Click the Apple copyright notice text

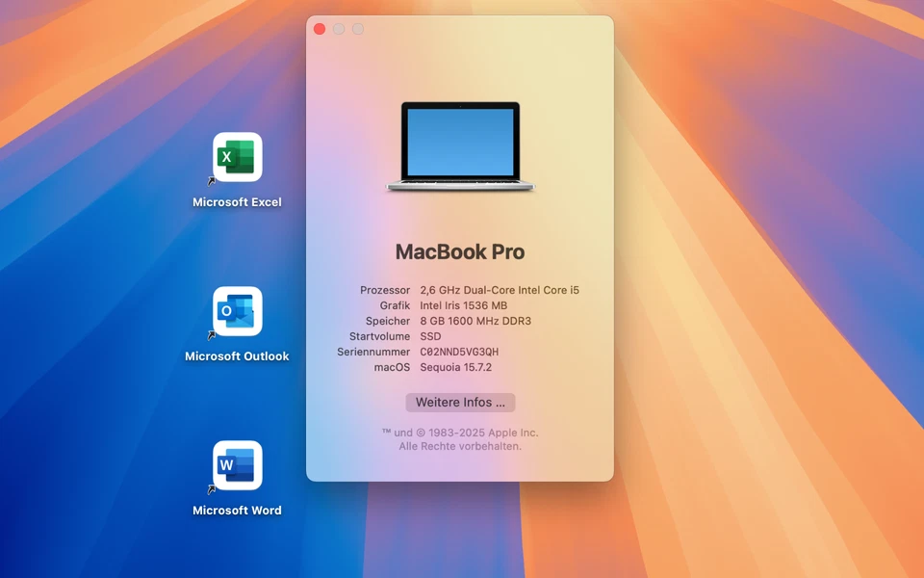click(460, 433)
